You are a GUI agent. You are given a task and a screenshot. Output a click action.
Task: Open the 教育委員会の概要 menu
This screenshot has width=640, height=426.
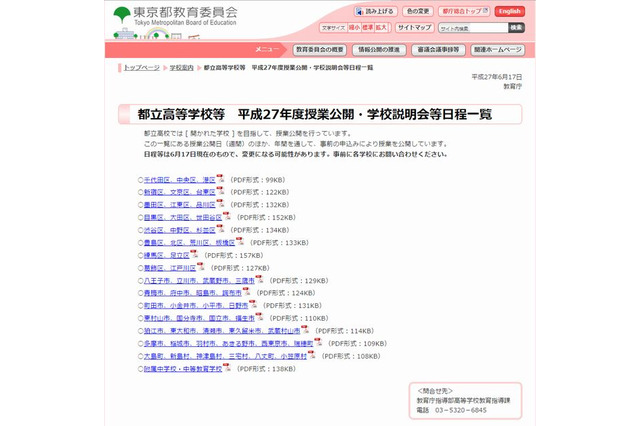coord(320,50)
